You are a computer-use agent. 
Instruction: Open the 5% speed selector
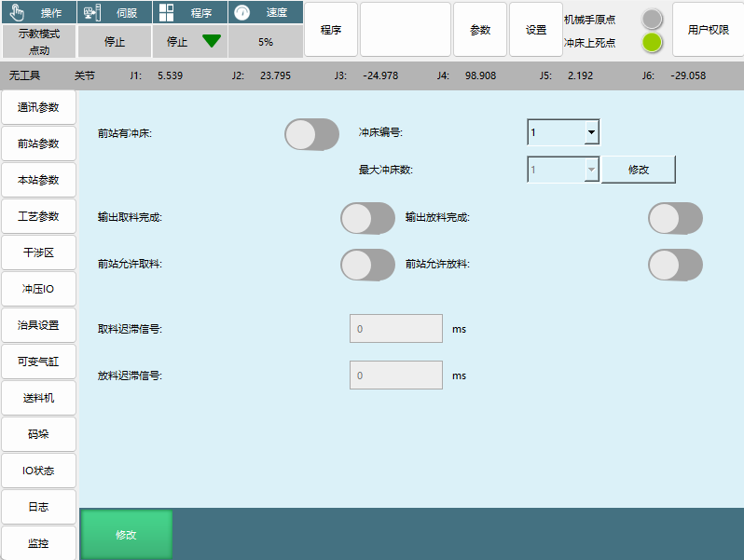(x=266, y=41)
